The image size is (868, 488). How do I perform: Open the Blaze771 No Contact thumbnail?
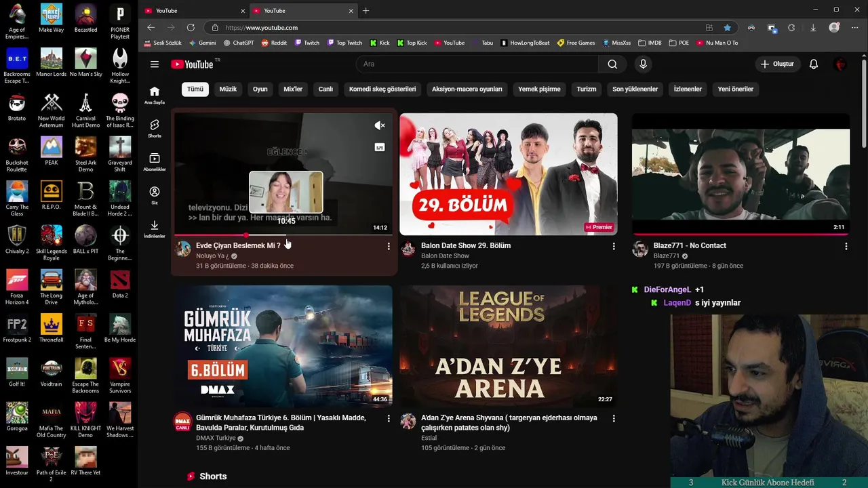pyautogui.click(x=741, y=174)
